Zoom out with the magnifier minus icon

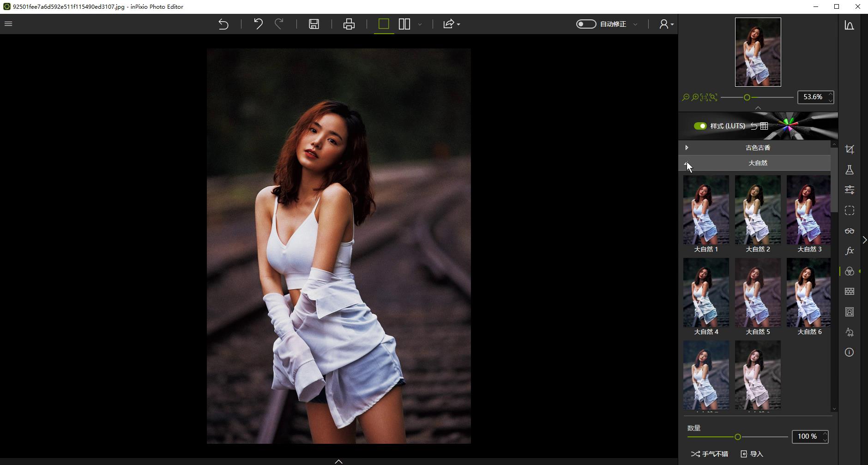pyautogui.click(x=686, y=97)
